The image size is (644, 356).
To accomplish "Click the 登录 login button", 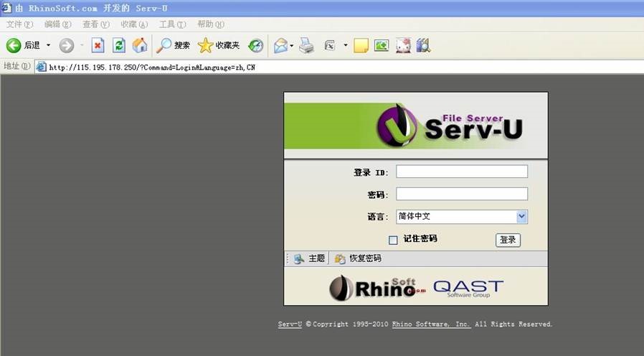I will click(508, 240).
